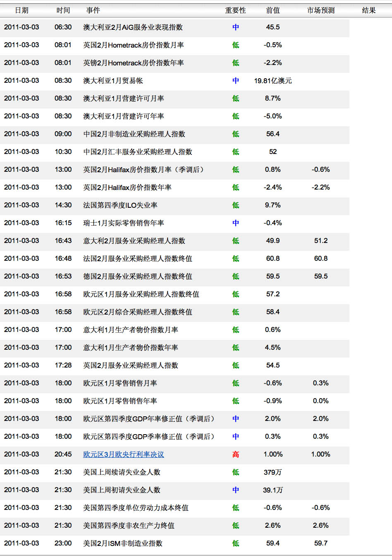Click time 23:00
The width and height of the screenshot is (392, 560).
(63, 543)
